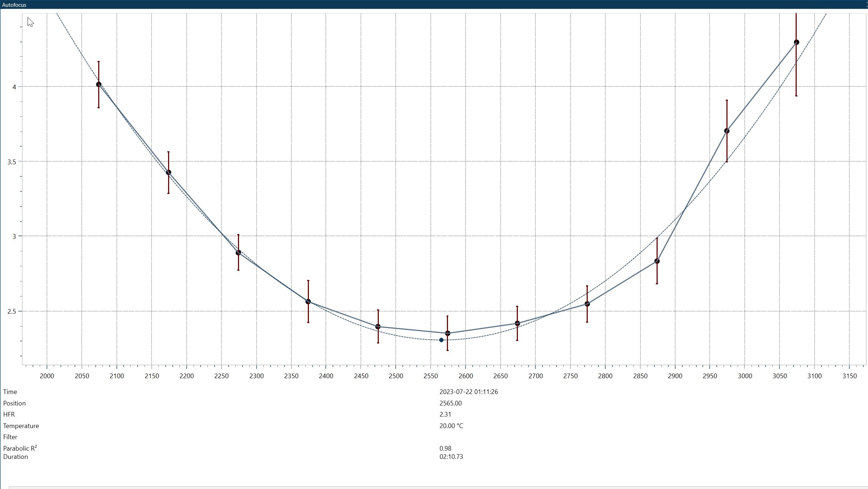The width and height of the screenshot is (868, 489).
Task: Click the data point at position 2675
Action: click(x=517, y=323)
